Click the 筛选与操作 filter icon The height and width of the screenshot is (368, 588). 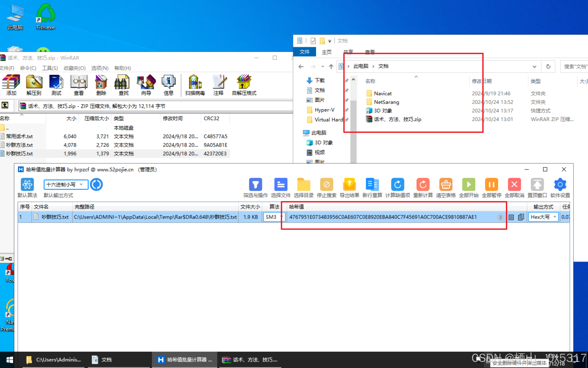coord(255,185)
